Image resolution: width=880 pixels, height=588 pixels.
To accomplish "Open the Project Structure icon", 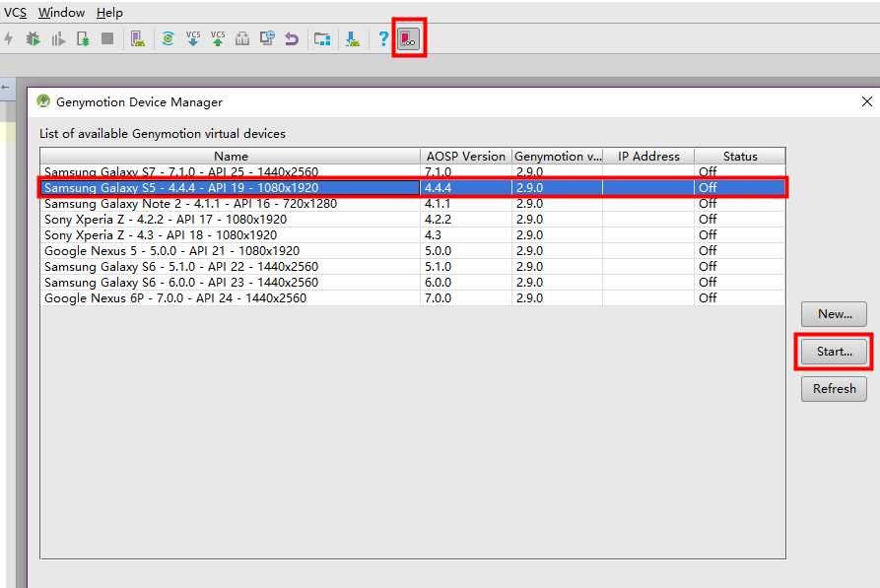I will tap(321, 38).
